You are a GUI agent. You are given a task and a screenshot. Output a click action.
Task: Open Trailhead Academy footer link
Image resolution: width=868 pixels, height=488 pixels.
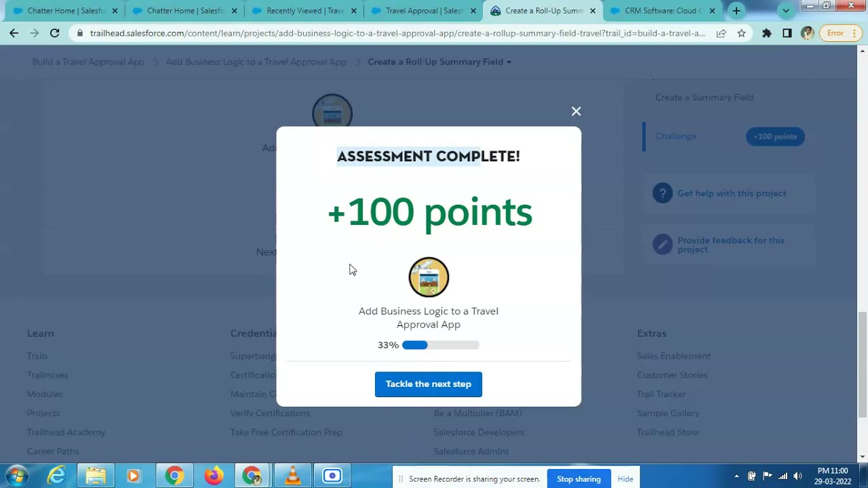(x=66, y=432)
